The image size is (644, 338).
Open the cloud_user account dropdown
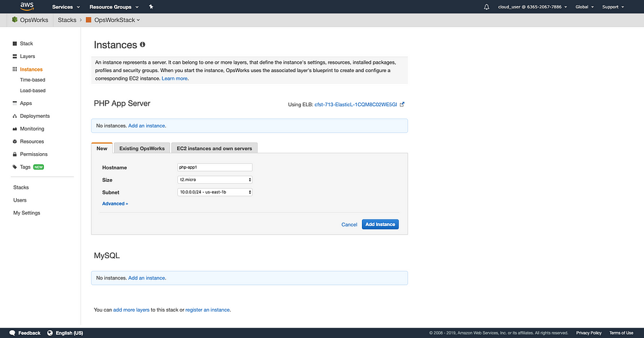click(x=533, y=7)
